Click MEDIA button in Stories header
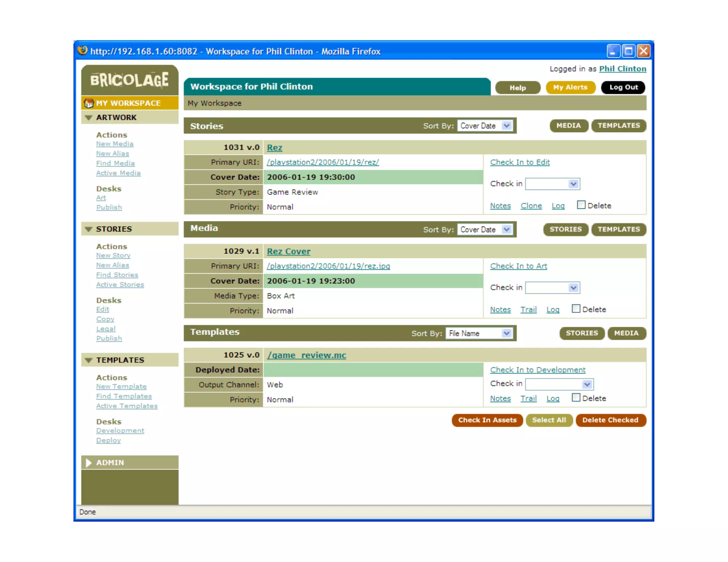This screenshot has height=562, width=728. [568, 126]
